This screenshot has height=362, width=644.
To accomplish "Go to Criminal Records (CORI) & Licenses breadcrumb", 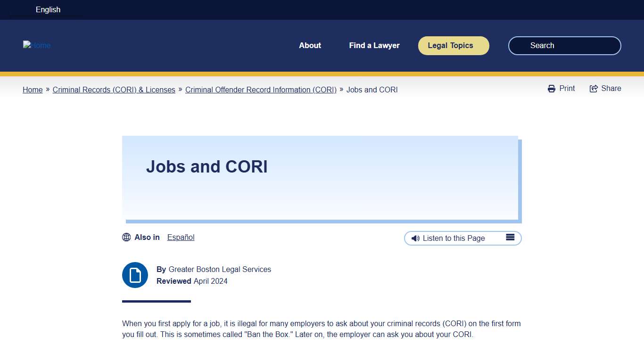I will (x=114, y=90).
